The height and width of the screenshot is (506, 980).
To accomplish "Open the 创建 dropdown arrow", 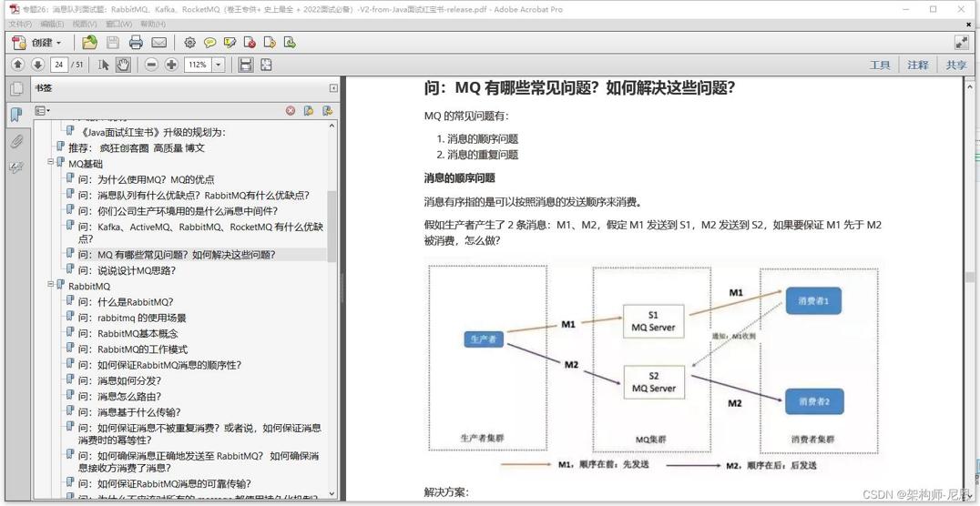I will pos(59,43).
